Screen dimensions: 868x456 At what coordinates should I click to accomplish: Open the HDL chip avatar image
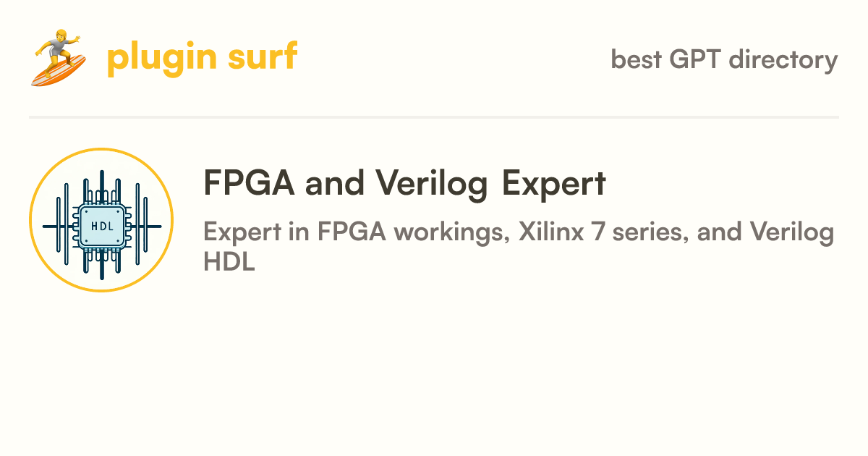pos(101,220)
